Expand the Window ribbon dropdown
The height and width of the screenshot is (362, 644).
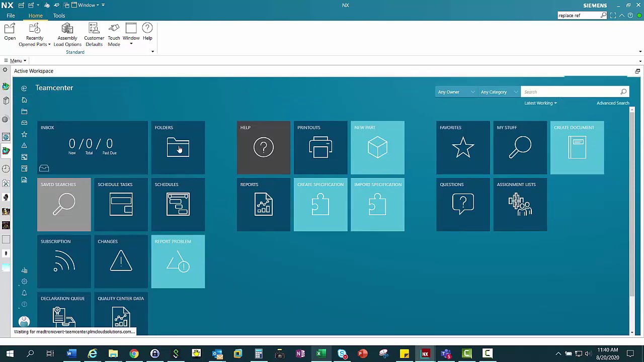point(131,43)
